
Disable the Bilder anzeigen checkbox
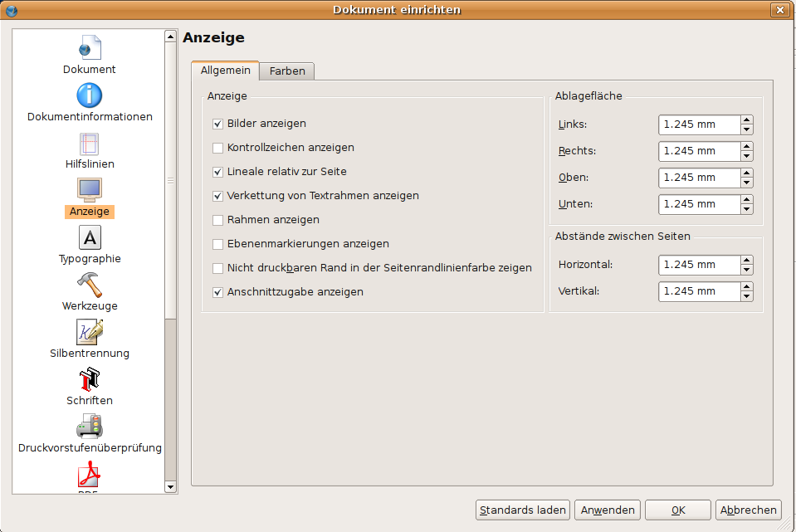(x=218, y=124)
